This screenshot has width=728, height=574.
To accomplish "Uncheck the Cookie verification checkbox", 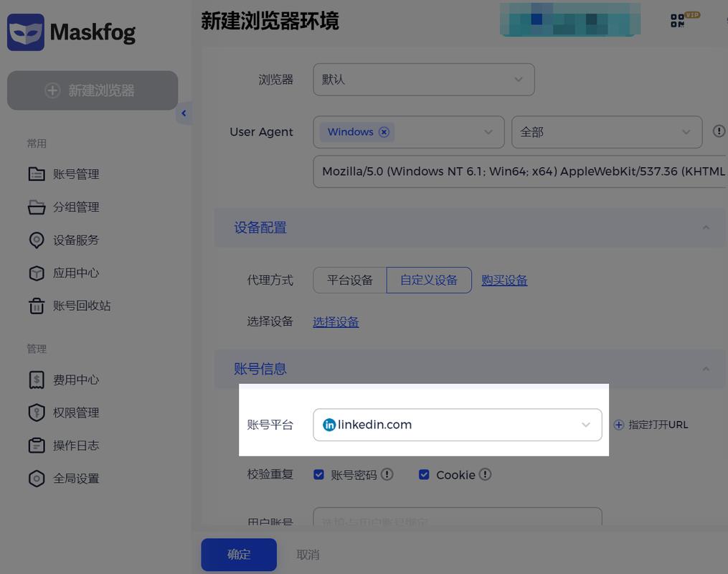I will point(424,474).
